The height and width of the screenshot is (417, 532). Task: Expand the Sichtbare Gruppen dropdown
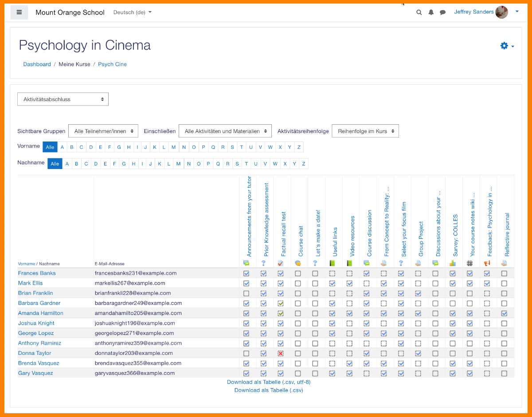coord(103,131)
